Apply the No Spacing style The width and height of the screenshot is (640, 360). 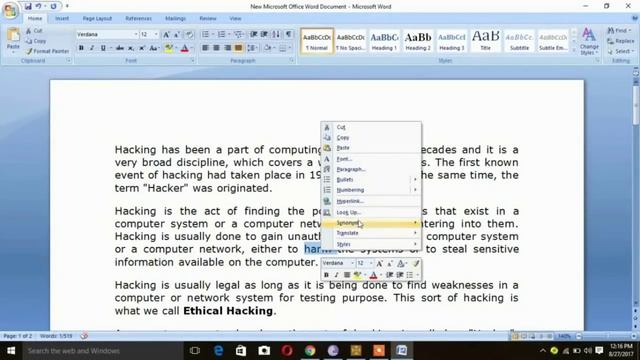pos(351,40)
